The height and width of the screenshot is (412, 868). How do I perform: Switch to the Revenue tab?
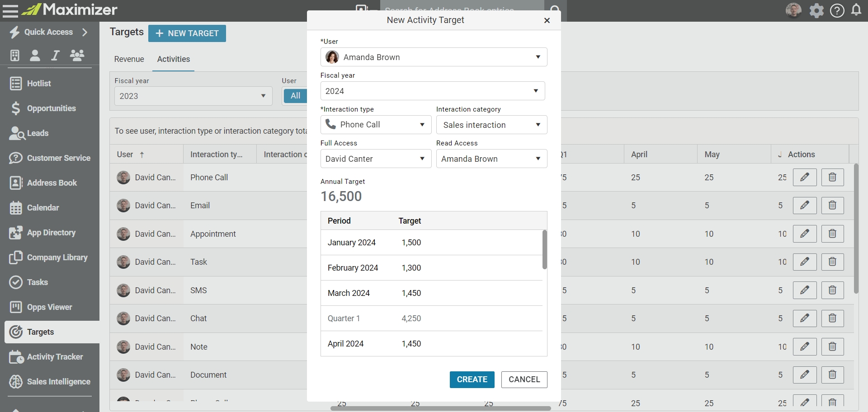(x=129, y=59)
